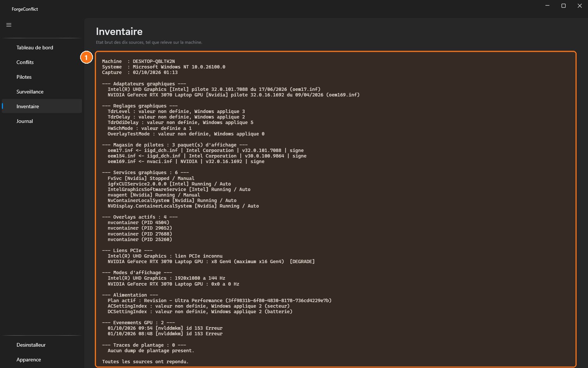Image resolution: width=588 pixels, height=368 pixels.
Task: Minimize the ForgeConflict window
Action: [x=547, y=6]
